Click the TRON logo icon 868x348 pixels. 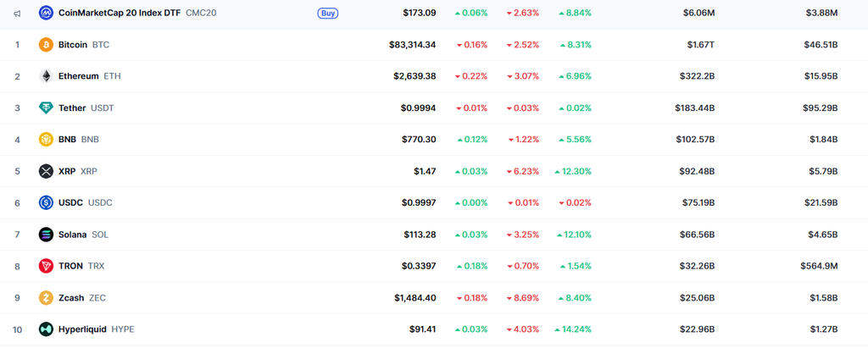[46, 266]
